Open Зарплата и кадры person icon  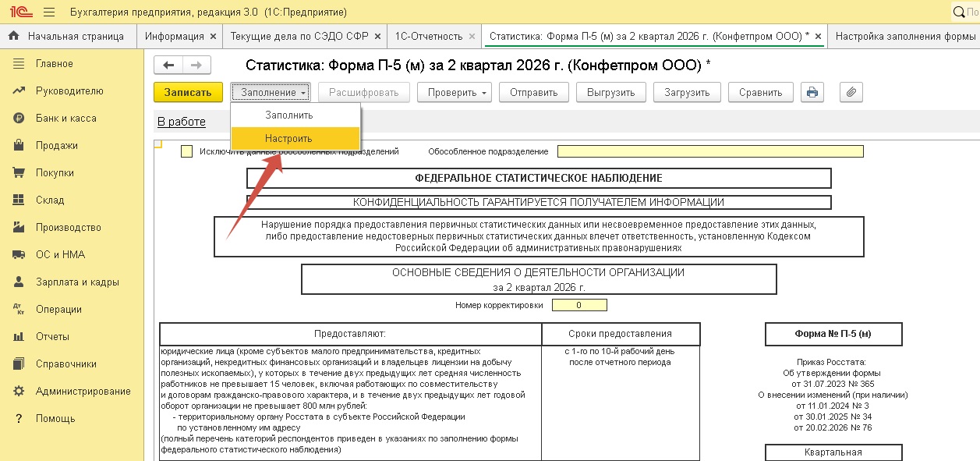(x=19, y=282)
